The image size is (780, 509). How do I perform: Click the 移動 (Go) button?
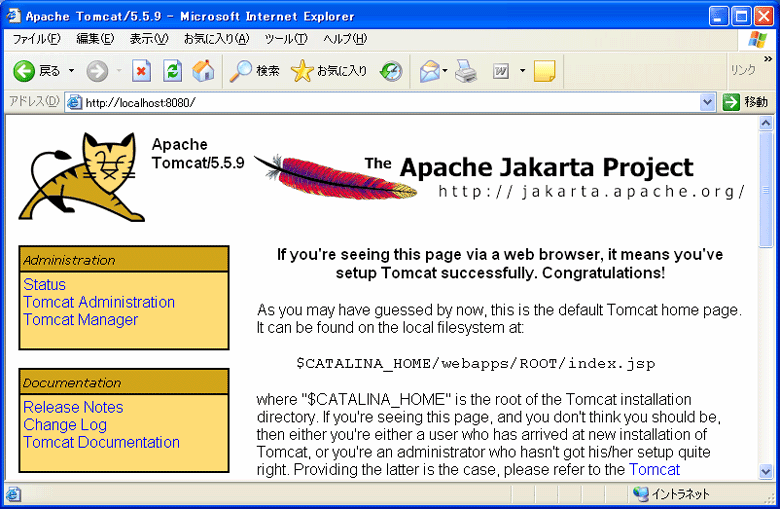(746, 102)
